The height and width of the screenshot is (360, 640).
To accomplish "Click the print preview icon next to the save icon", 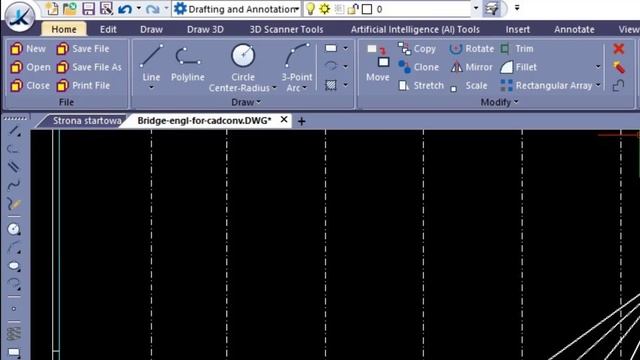I will tap(106, 9).
